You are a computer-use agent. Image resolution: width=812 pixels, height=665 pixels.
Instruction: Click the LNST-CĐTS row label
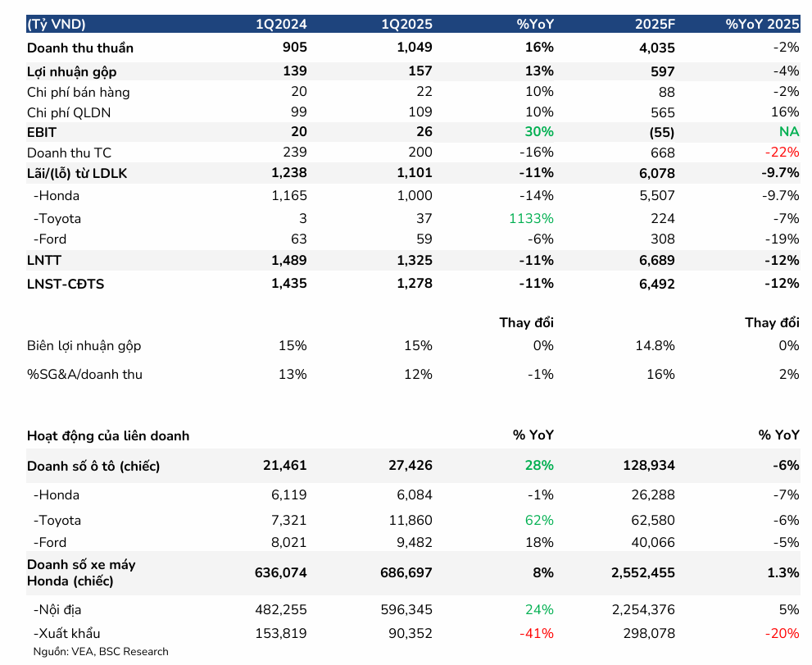click(66, 284)
